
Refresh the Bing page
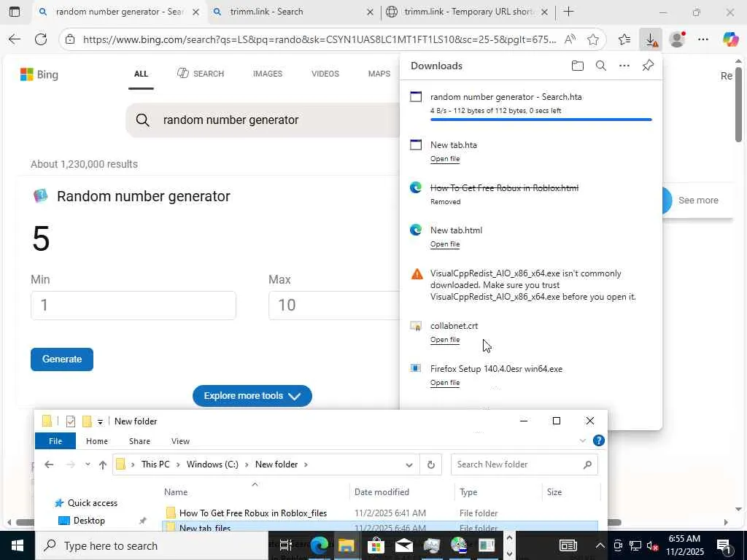tap(41, 39)
